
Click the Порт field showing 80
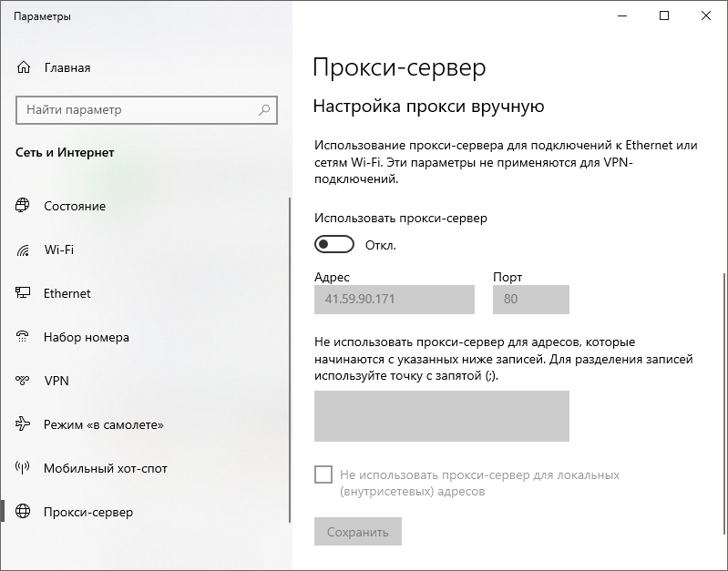pyautogui.click(x=530, y=300)
